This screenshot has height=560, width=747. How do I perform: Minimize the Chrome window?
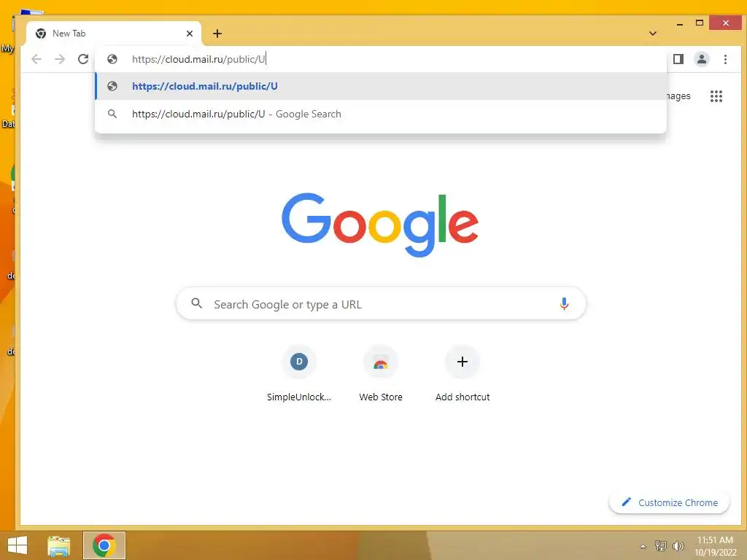tap(680, 23)
